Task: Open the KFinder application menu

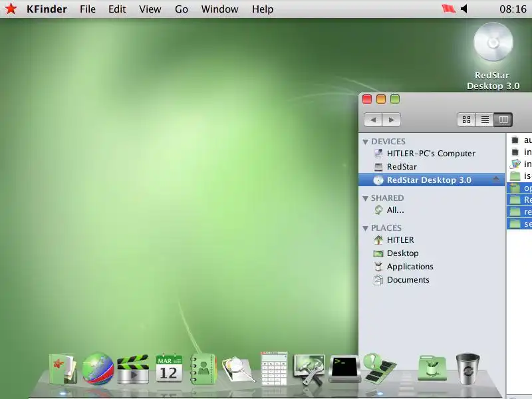Action: pyautogui.click(x=47, y=9)
